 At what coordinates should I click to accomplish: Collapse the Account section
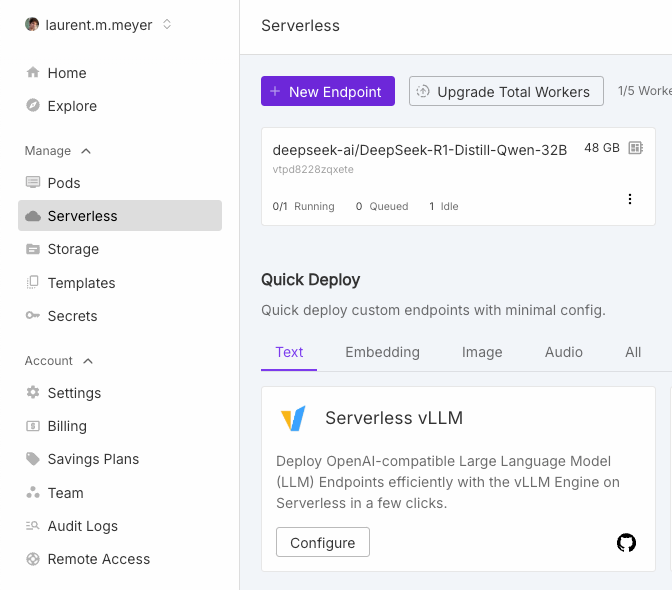pos(88,361)
